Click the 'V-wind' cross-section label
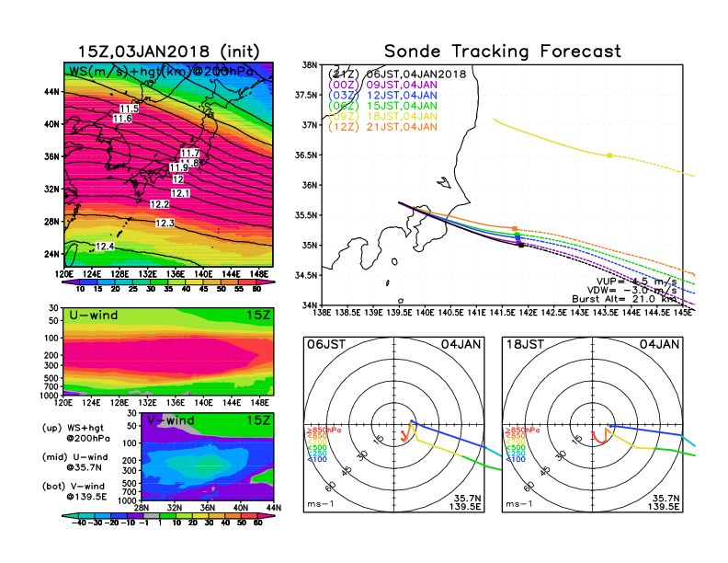 (170, 420)
